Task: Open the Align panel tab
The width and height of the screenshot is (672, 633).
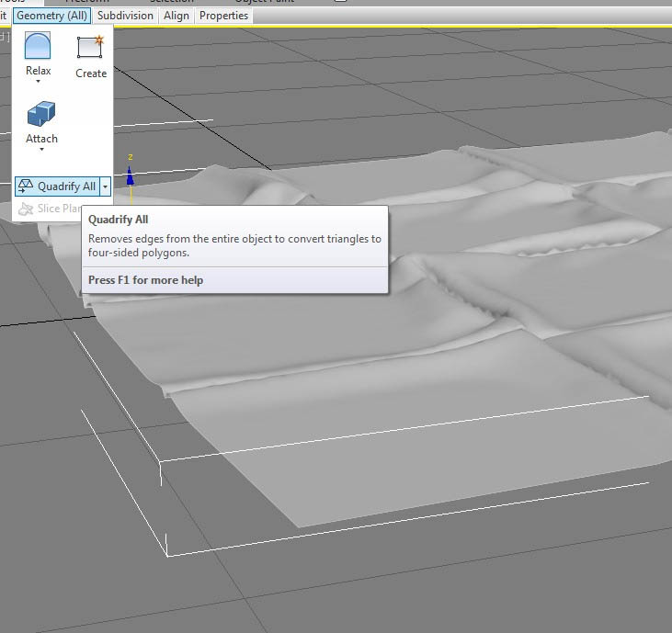Action: pos(177,16)
